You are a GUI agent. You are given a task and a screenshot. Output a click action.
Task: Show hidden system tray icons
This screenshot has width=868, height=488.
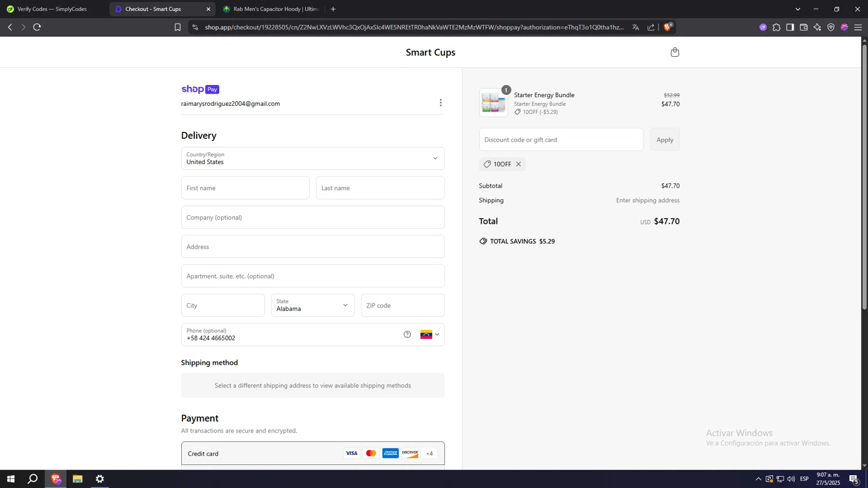(x=758, y=479)
